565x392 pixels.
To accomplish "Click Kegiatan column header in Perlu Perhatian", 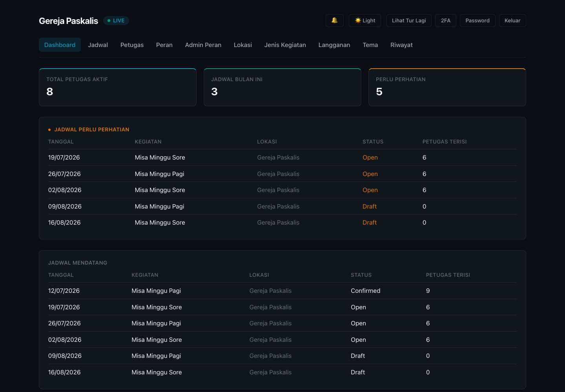I will [x=148, y=142].
